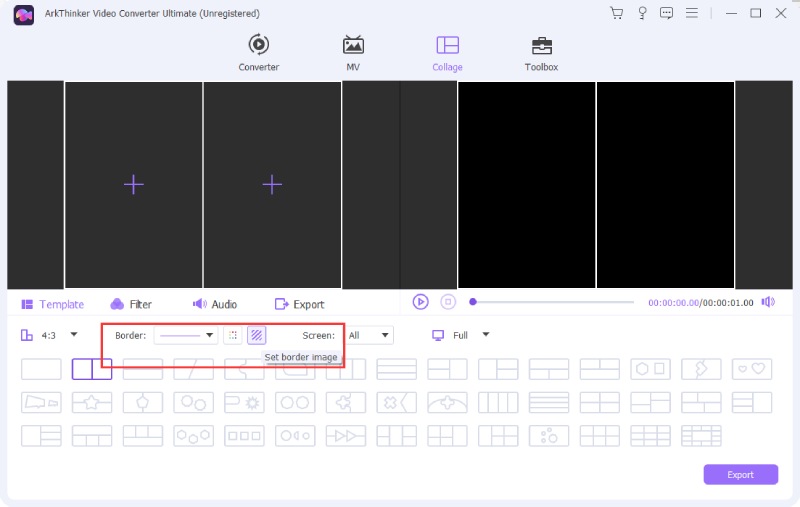Choose the pentagon center template
Image resolution: width=800 pixels, height=507 pixels.
tap(143, 403)
